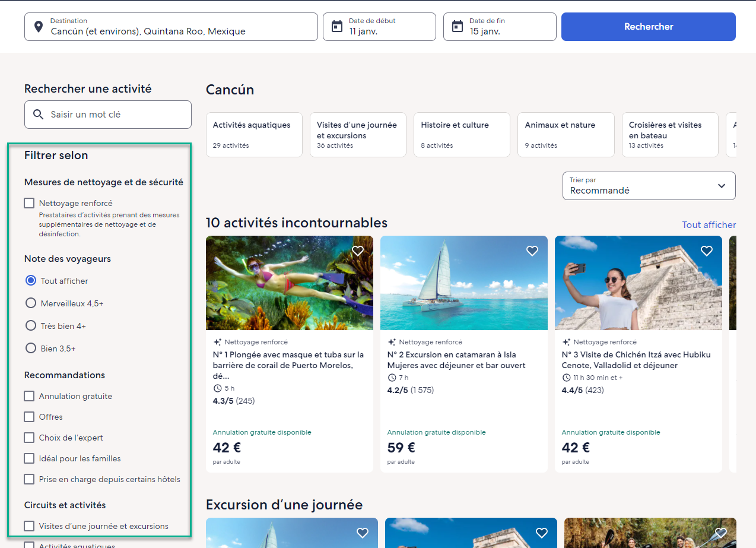Select Visites d'une journée et excursions category card
The width and height of the screenshot is (756, 548).
coord(358,135)
